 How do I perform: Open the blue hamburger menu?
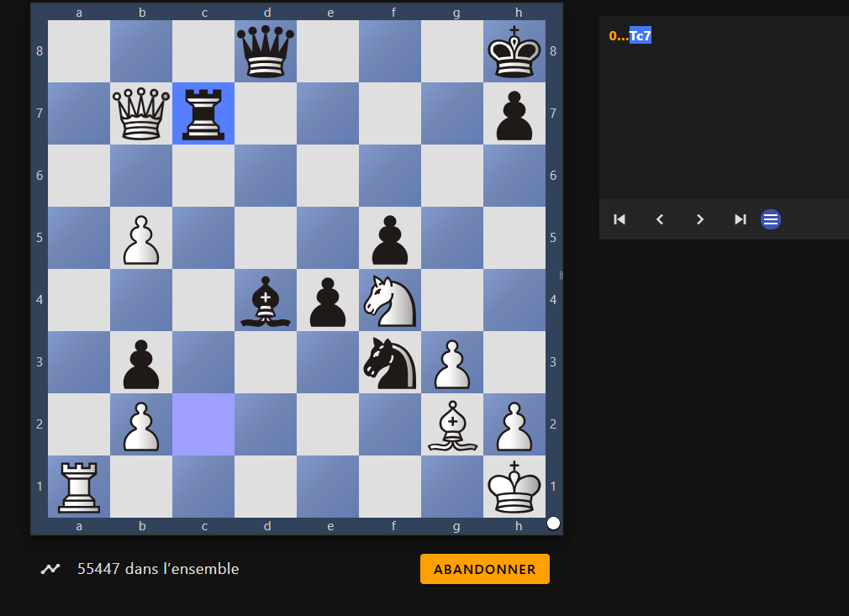(x=771, y=219)
